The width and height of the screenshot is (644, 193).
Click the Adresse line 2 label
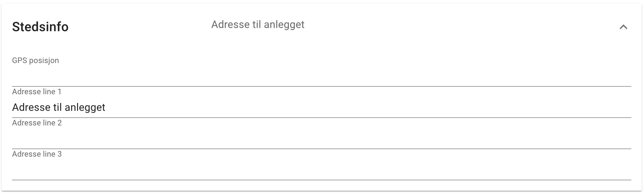[37, 123]
